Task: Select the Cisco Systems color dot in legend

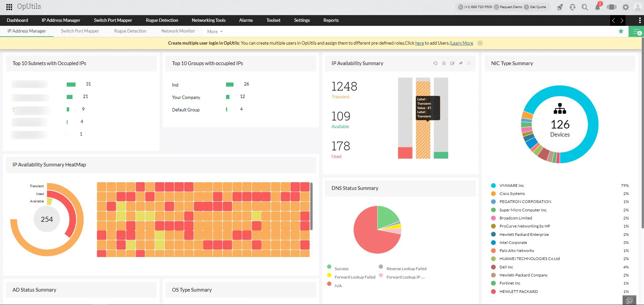Action: pyautogui.click(x=493, y=194)
